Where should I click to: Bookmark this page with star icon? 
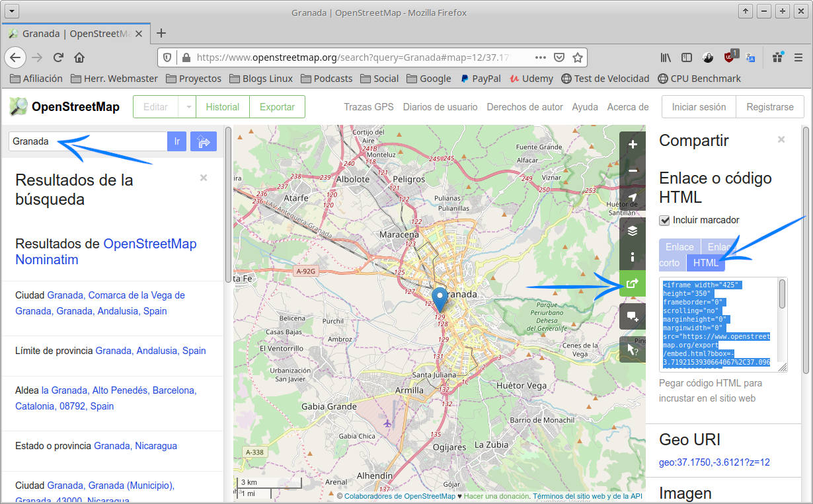click(x=578, y=57)
